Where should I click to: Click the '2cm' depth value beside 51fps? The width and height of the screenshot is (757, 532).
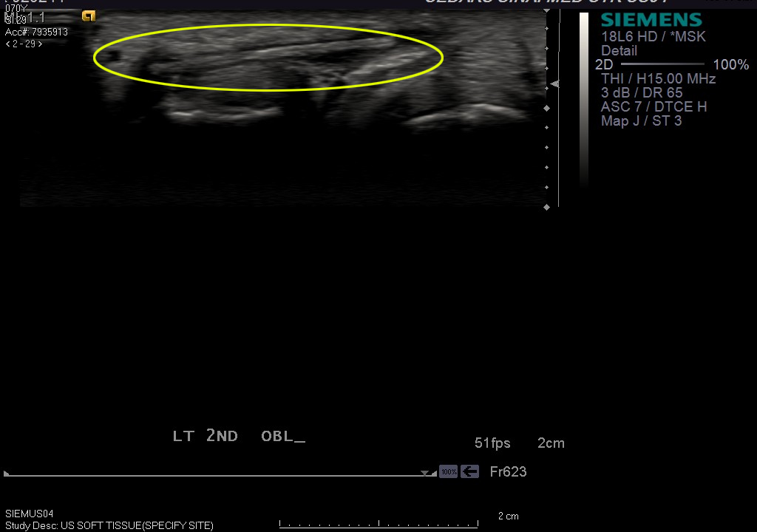click(x=551, y=443)
